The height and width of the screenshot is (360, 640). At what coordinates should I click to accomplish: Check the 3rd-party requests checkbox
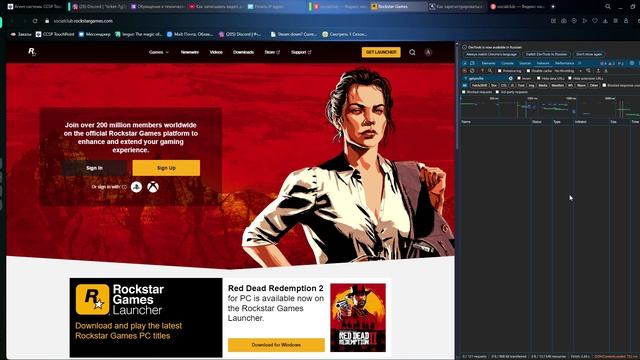point(497,92)
